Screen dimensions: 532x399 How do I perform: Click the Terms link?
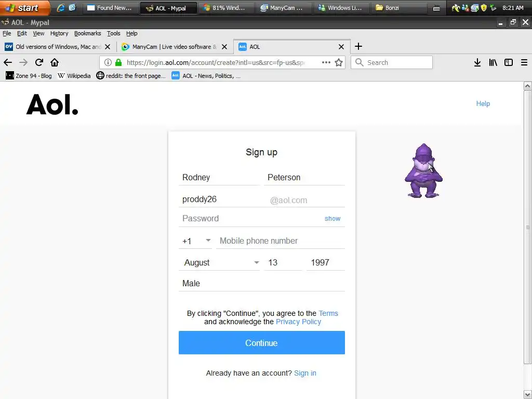pyautogui.click(x=328, y=313)
